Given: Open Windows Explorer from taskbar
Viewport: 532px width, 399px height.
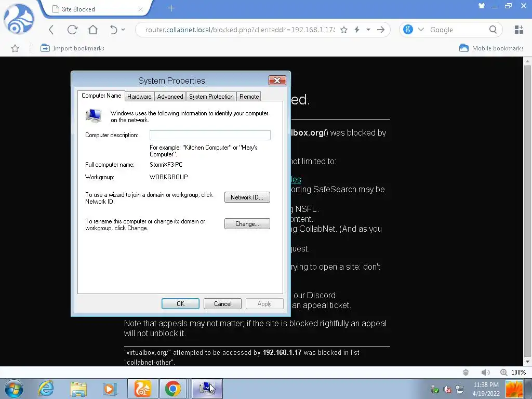Looking at the screenshot, I should coord(78,389).
